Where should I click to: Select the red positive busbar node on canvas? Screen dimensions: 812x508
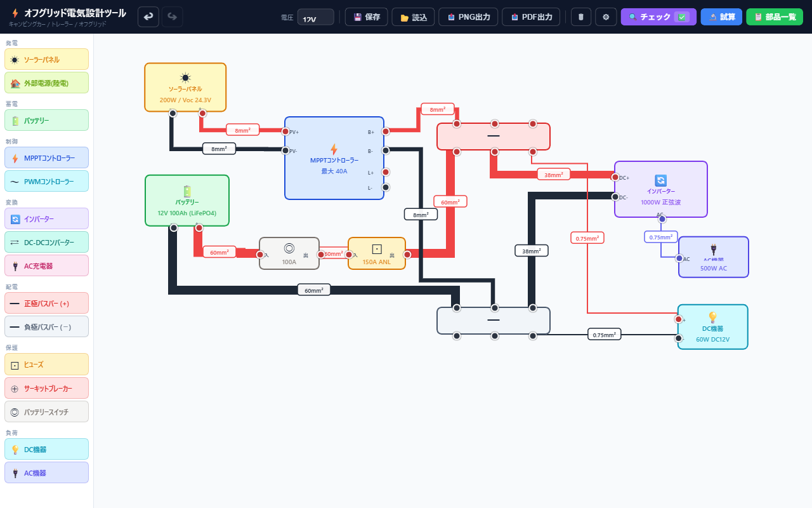tap(494, 137)
